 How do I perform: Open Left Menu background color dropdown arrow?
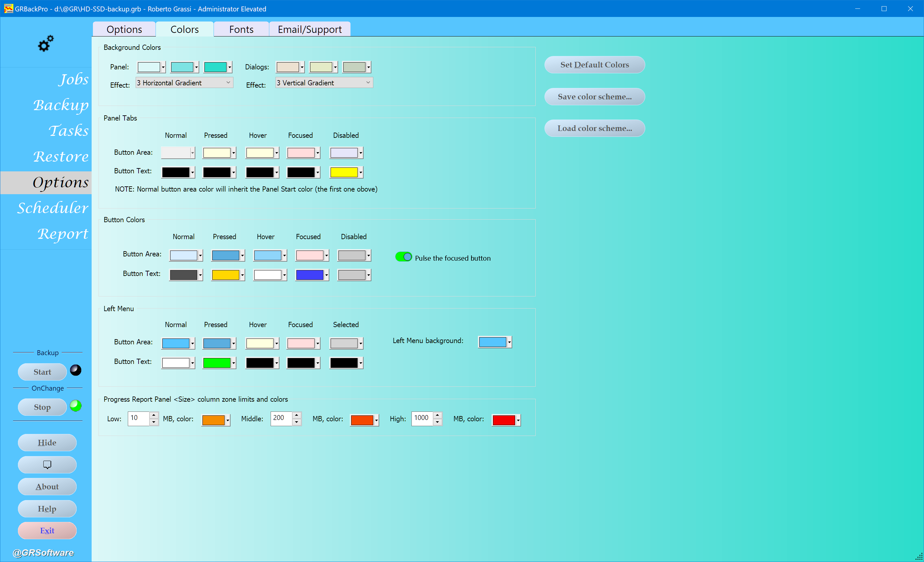click(509, 342)
